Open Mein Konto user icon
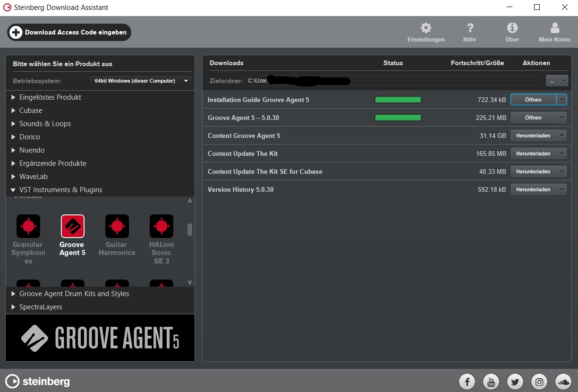The image size is (578, 392). pos(555,28)
